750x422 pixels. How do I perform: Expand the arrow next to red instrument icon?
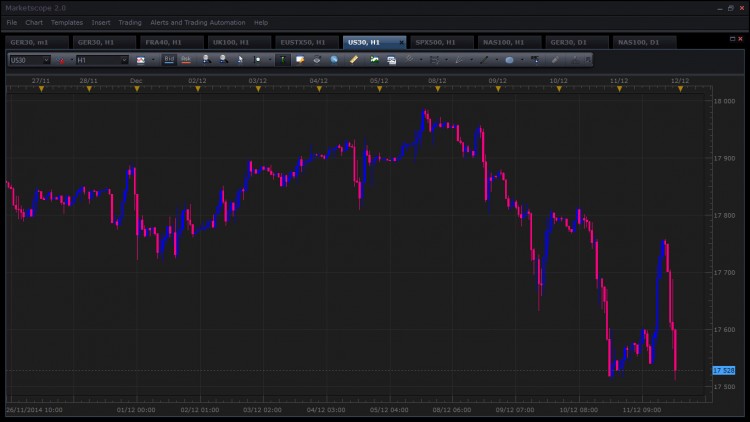pyautogui.click(x=72, y=60)
